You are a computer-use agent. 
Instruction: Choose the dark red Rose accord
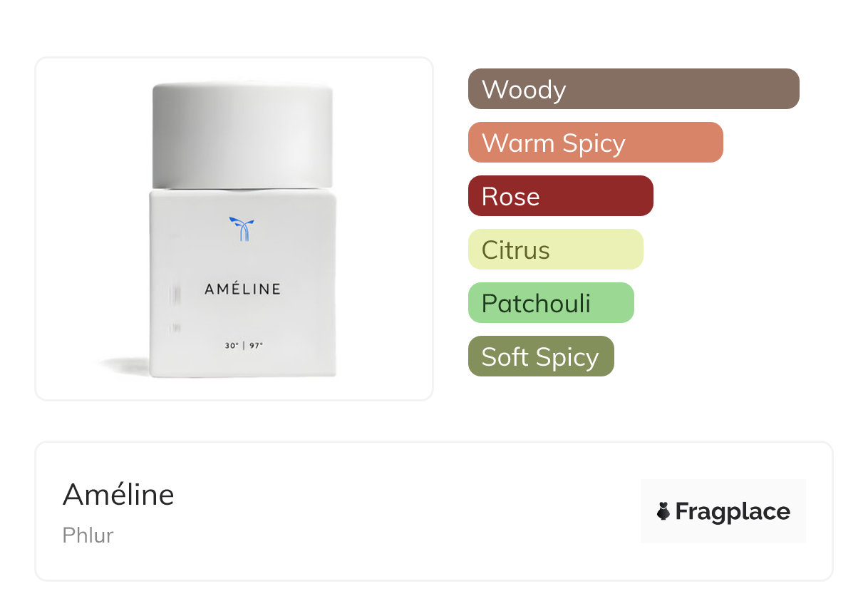560,196
